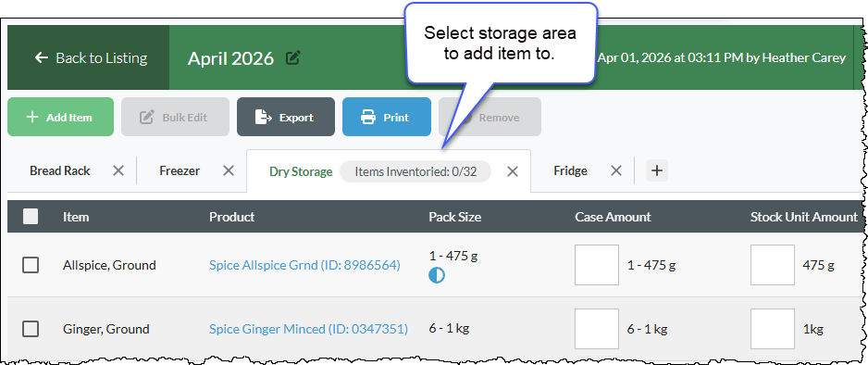Select the Dry Storage tab

pos(301,171)
